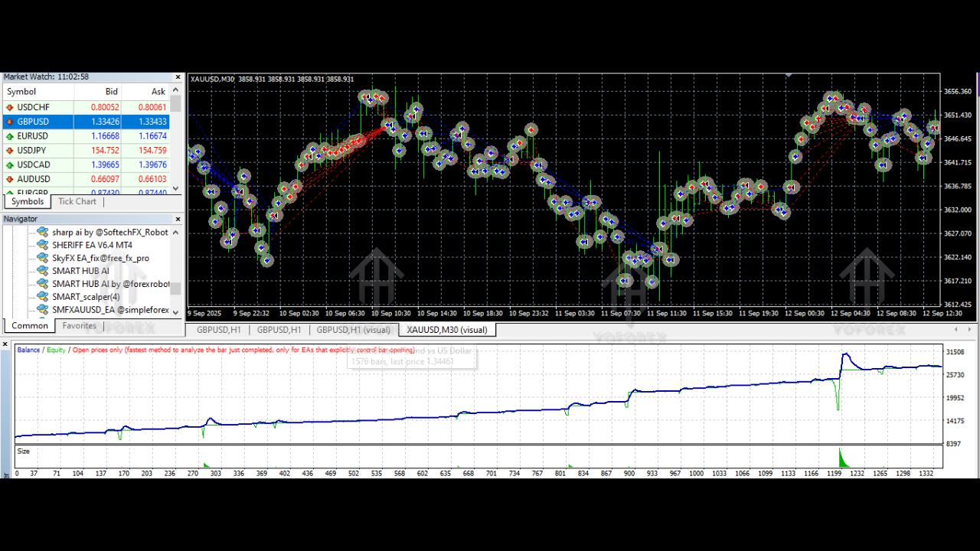Click the USDCAD up-arrow symbol icon

tap(10, 165)
